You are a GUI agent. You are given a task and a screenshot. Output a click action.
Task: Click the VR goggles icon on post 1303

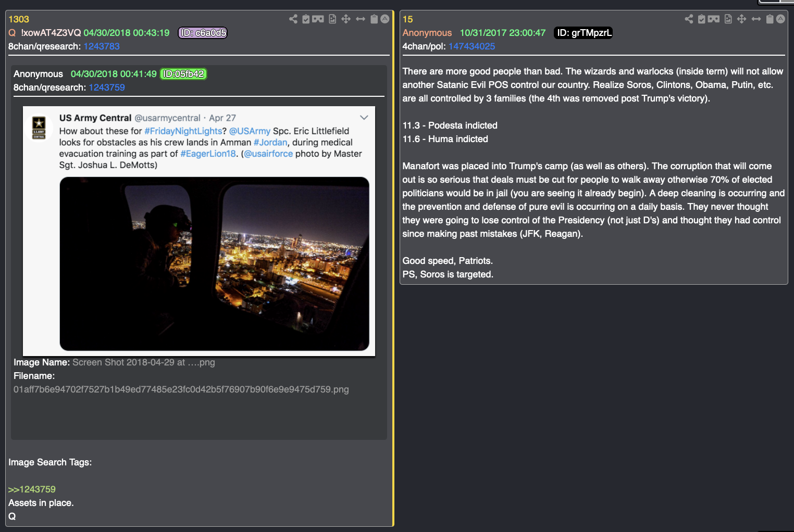pos(318,19)
